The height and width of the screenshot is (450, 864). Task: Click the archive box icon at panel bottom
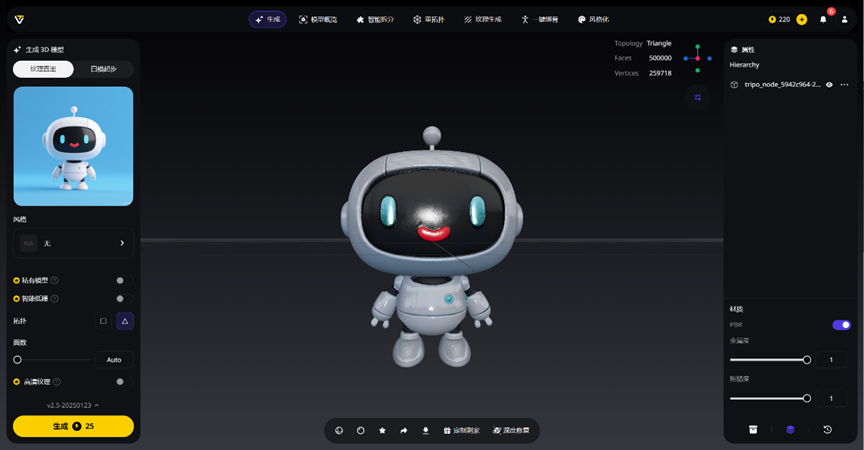click(753, 430)
